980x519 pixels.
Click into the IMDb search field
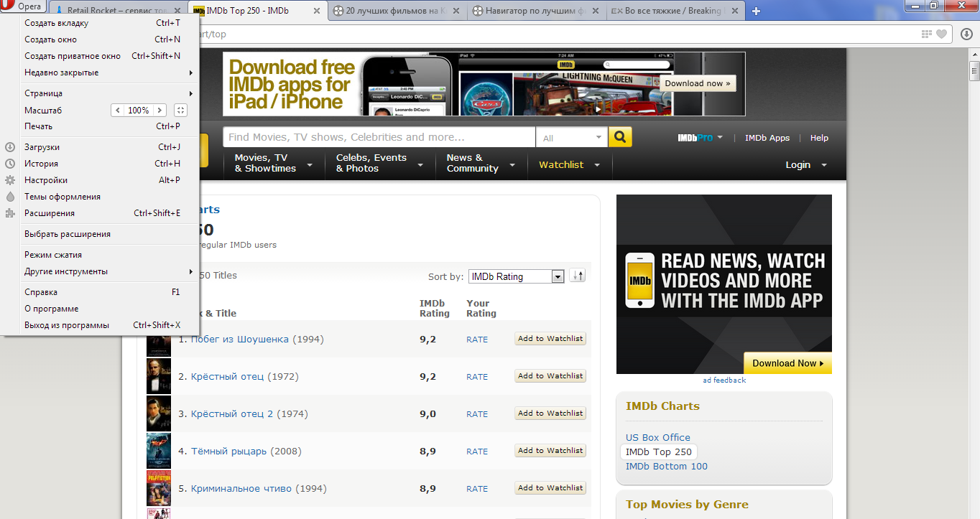[x=379, y=137]
